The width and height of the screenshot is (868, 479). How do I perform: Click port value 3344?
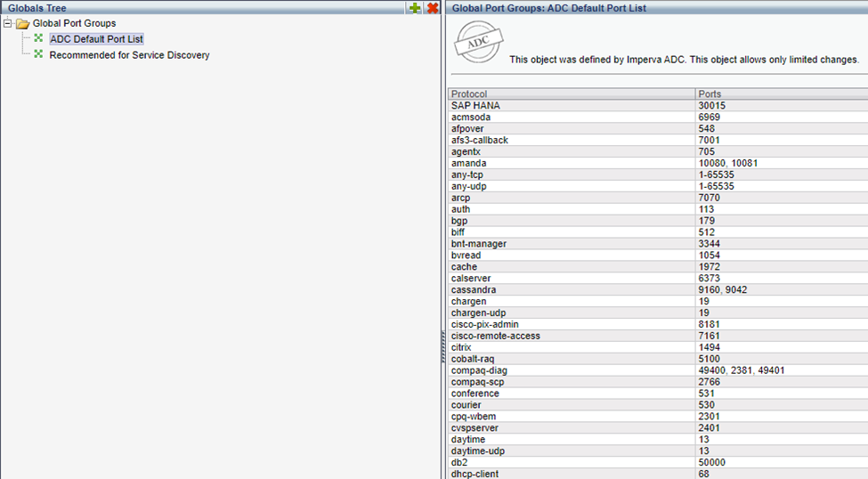click(710, 244)
